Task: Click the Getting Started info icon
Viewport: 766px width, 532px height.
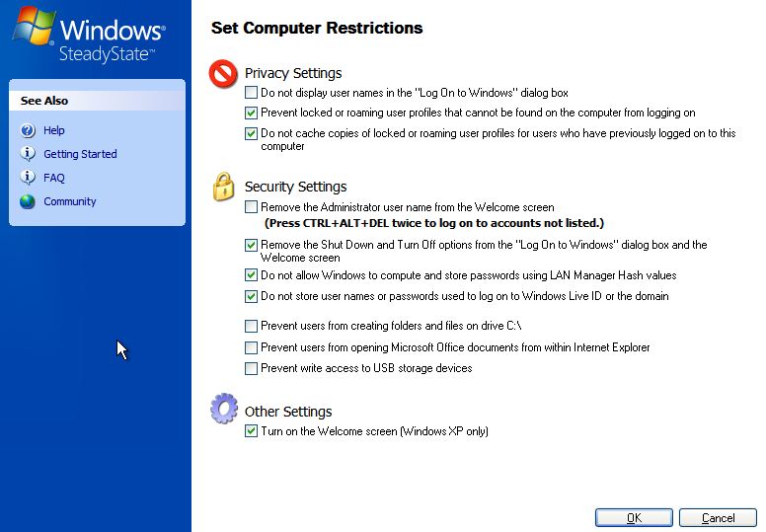Action: [27, 154]
